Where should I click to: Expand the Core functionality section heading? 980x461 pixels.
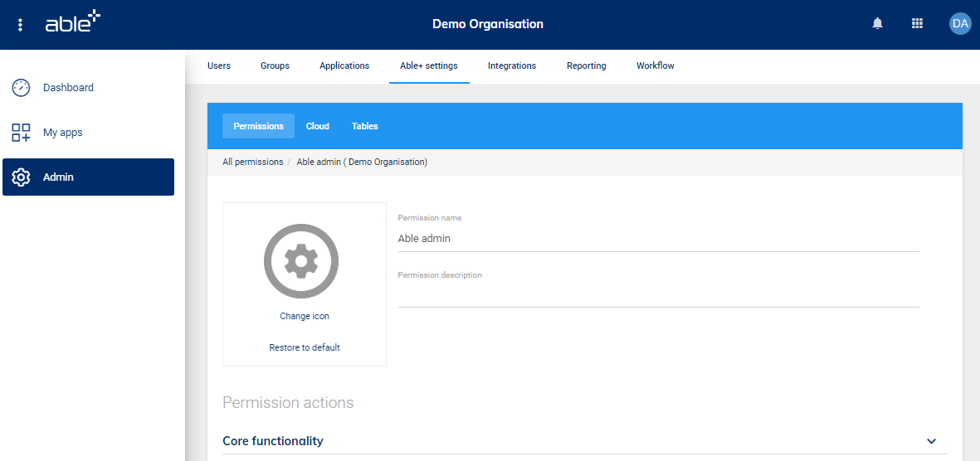273,441
